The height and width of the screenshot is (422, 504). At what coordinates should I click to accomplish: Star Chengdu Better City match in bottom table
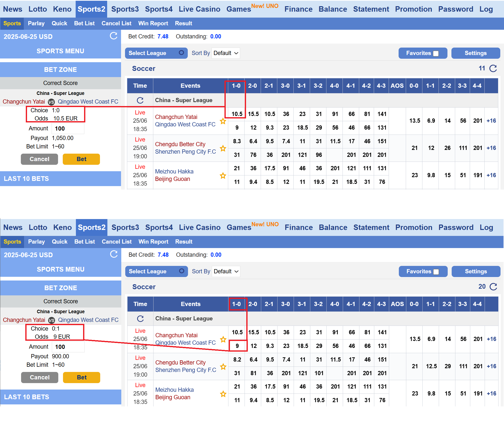(223, 366)
